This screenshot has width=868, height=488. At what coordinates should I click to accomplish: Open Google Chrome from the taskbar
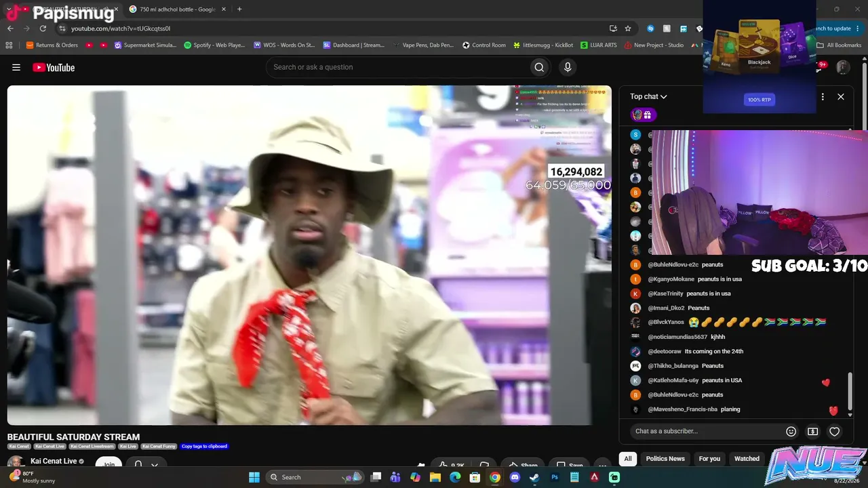pos(495,477)
